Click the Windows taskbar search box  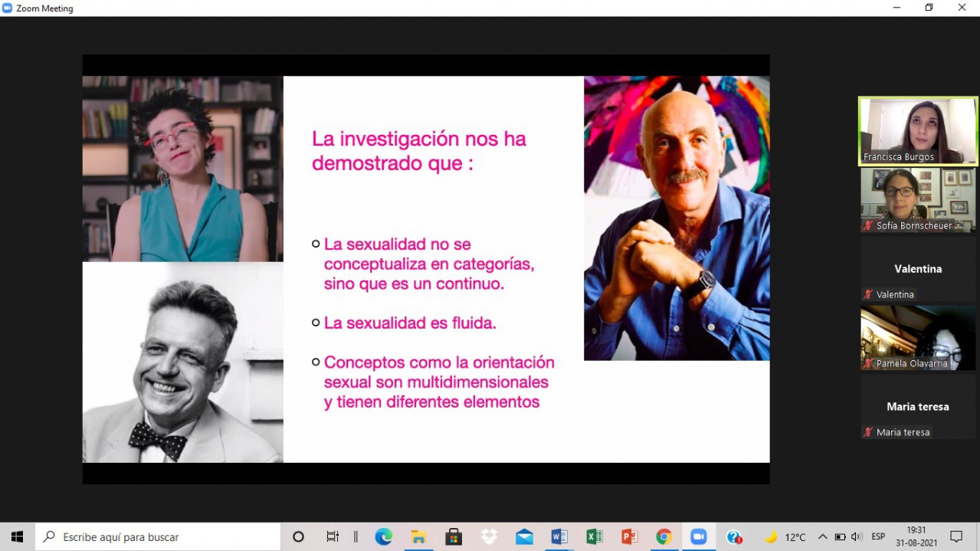[158, 536]
